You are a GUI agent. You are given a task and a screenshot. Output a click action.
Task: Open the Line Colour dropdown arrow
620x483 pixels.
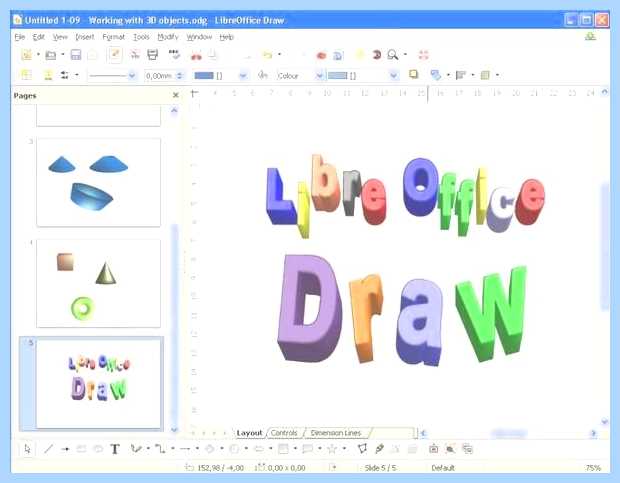pyautogui.click(x=243, y=75)
